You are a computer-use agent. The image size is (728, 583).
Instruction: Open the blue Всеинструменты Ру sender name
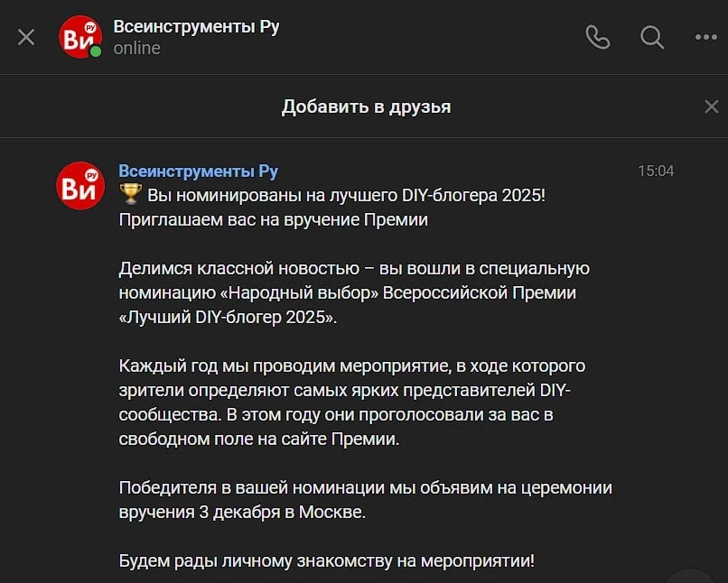pos(198,171)
